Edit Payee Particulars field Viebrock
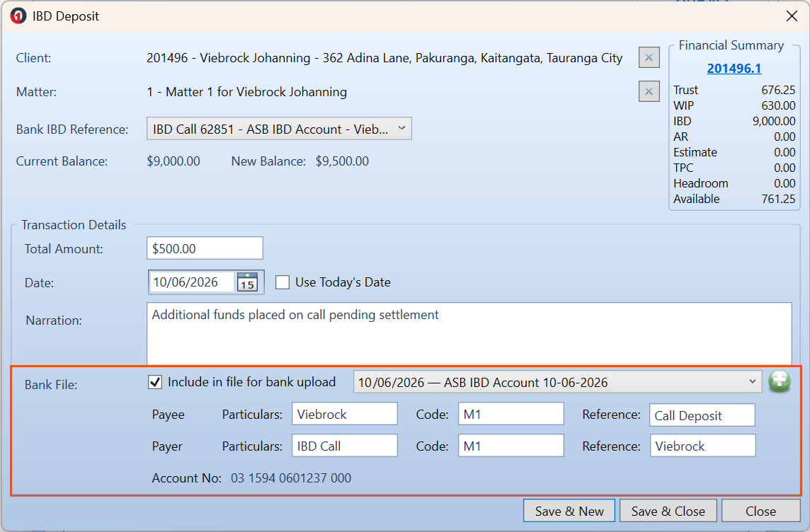This screenshot has height=532, width=810. pyautogui.click(x=345, y=414)
